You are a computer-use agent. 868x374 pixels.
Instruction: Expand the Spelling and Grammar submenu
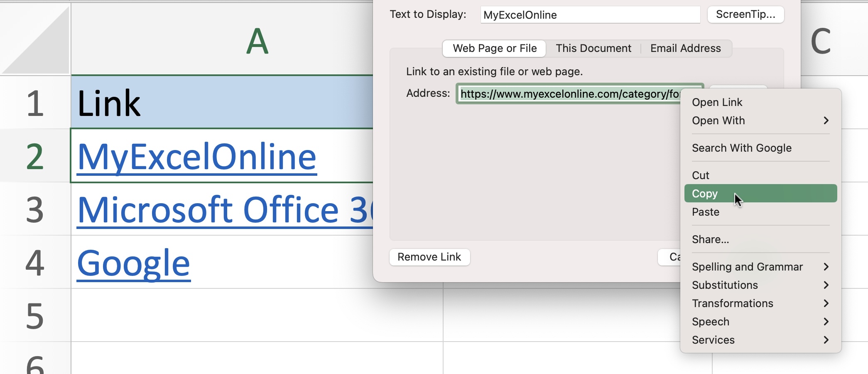point(747,267)
